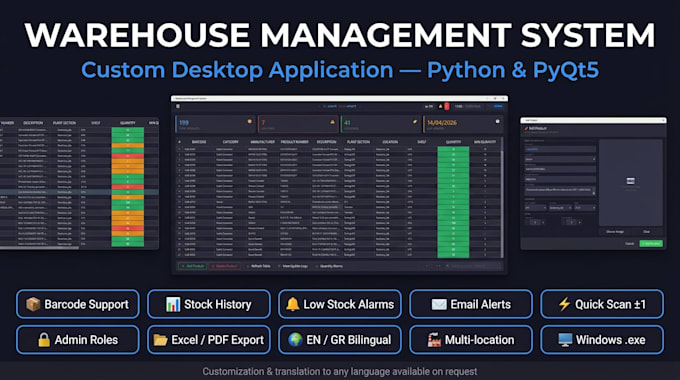Increase quantity with plus stepper in dialog
The image size is (680, 380).
pyautogui.click(x=543, y=222)
